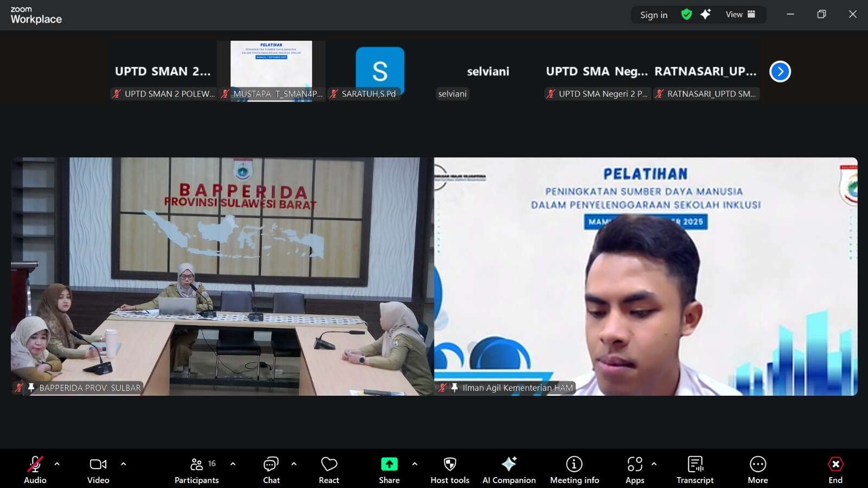868x488 pixels.
Task: Open the More options menu
Action: (x=757, y=470)
